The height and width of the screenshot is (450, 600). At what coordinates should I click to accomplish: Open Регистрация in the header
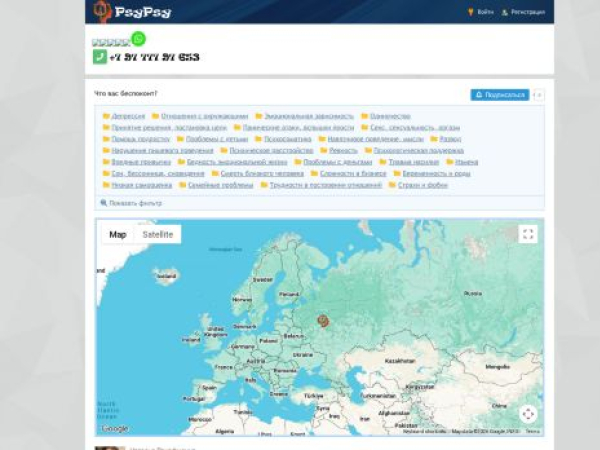point(523,12)
